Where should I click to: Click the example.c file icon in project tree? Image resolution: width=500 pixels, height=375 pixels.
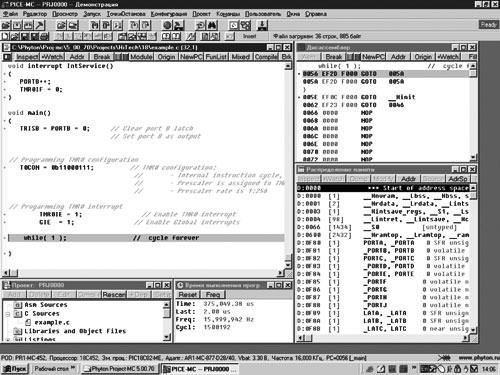point(28,322)
